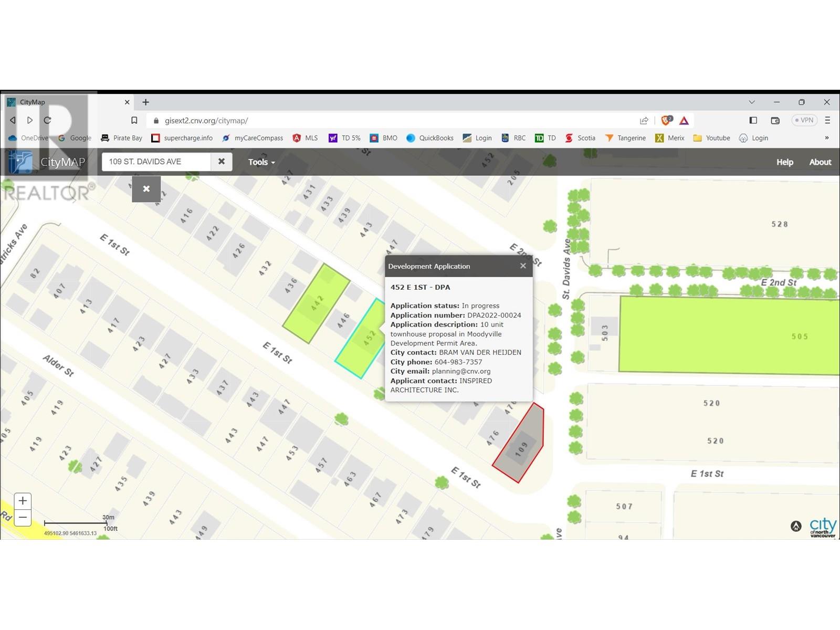Open the MLS bookmark

point(306,138)
